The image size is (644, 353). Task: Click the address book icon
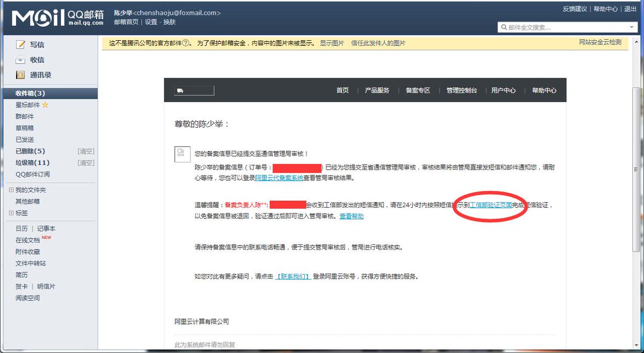click(x=20, y=75)
